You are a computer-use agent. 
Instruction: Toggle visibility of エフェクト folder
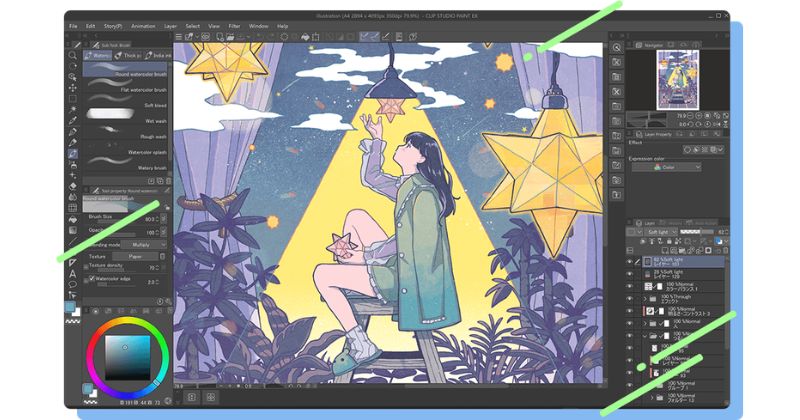click(630, 299)
